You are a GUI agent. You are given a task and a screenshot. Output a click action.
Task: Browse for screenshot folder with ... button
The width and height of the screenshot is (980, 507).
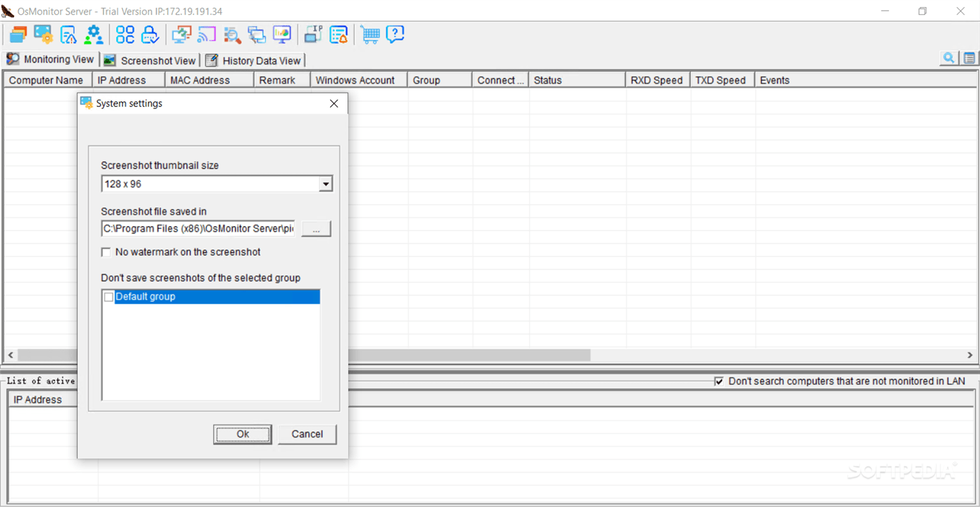[316, 229]
